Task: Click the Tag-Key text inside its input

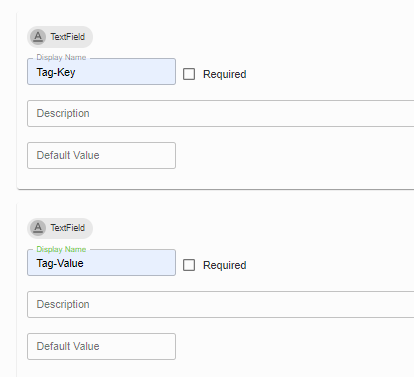Action: point(56,72)
